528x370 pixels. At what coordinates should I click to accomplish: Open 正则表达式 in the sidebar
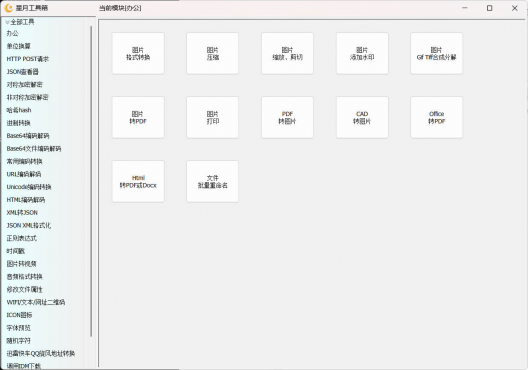(x=22, y=238)
